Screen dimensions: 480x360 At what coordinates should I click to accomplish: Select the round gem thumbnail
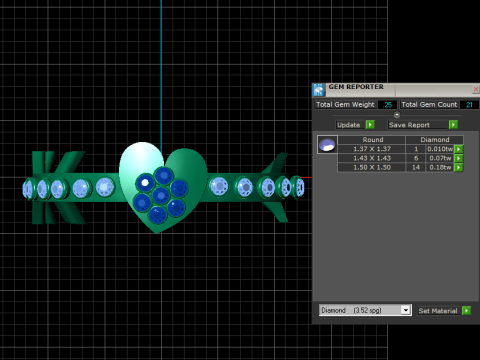coord(327,144)
